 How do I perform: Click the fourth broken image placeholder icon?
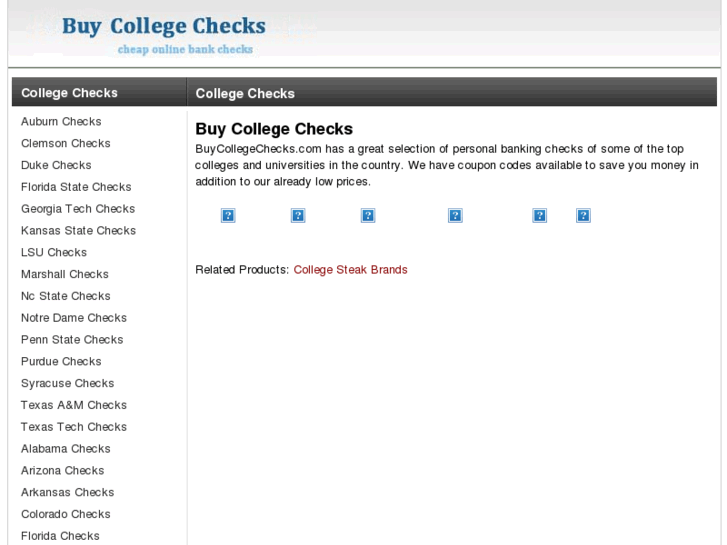coord(455,215)
